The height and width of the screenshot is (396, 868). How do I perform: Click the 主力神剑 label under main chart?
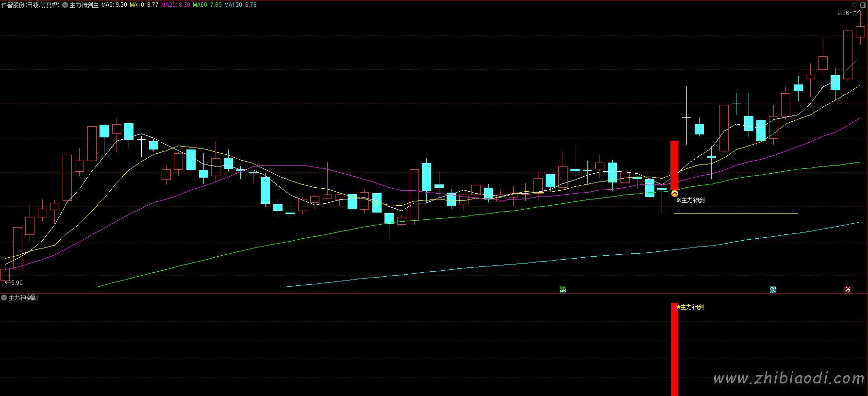[x=693, y=200]
